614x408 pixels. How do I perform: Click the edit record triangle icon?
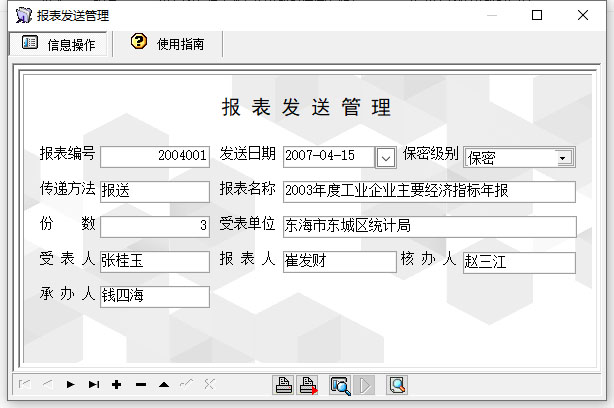pos(164,385)
